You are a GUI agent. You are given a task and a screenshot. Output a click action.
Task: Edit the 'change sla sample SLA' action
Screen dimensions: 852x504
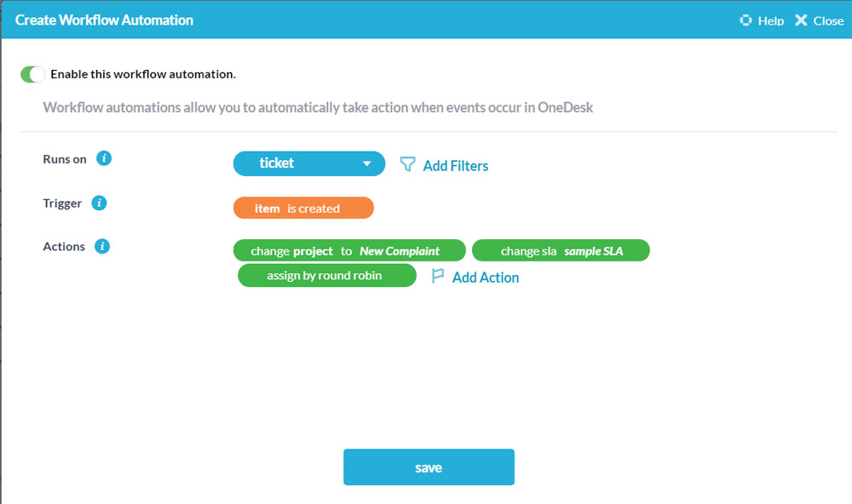click(561, 251)
